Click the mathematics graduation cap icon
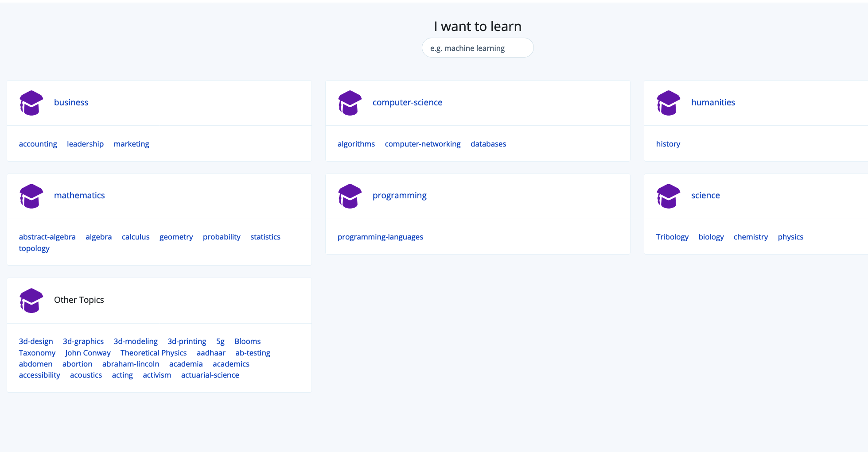The width and height of the screenshot is (868, 452). pos(31,196)
